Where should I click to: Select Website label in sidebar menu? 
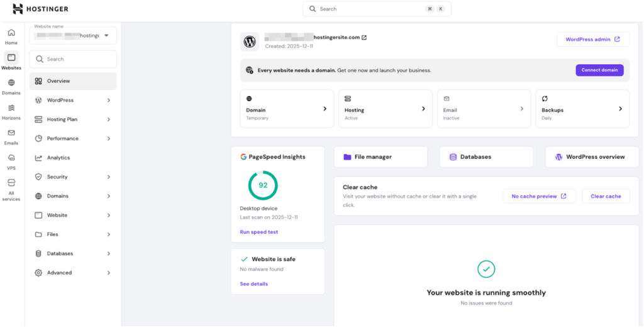click(57, 215)
